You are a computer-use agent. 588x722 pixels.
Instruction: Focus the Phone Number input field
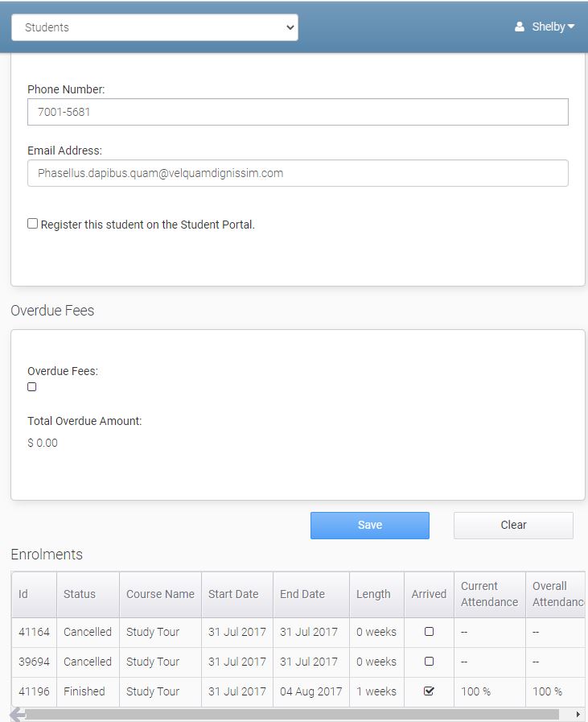[298, 112]
